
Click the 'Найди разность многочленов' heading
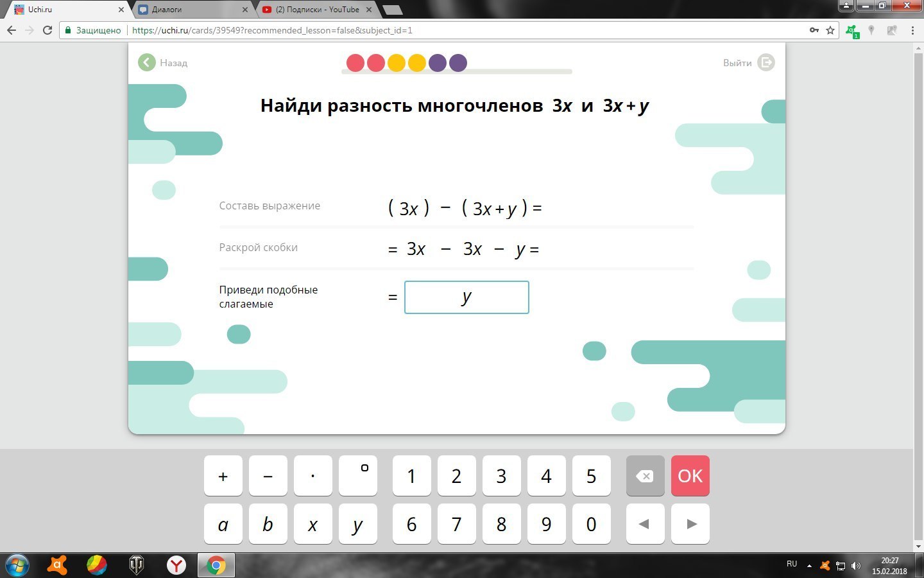(454, 105)
